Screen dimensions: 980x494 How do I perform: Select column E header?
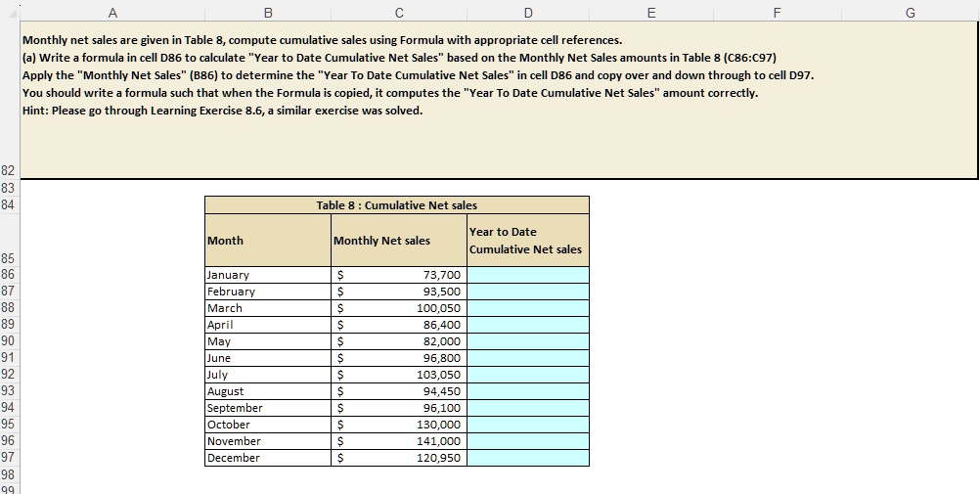tap(651, 13)
